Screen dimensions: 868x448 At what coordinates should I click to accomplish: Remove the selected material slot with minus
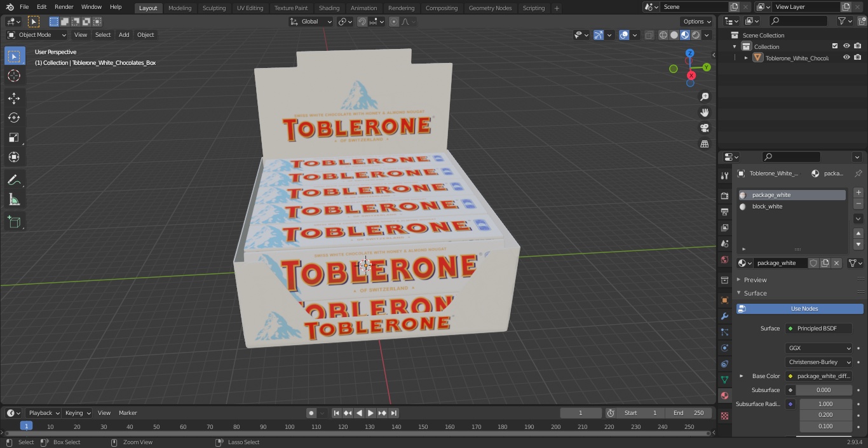pos(858,204)
